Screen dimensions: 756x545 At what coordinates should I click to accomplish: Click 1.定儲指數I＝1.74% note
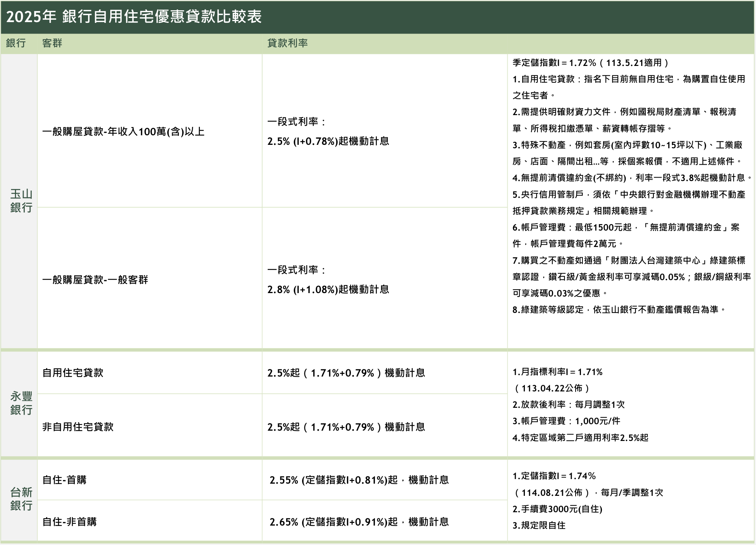554,476
